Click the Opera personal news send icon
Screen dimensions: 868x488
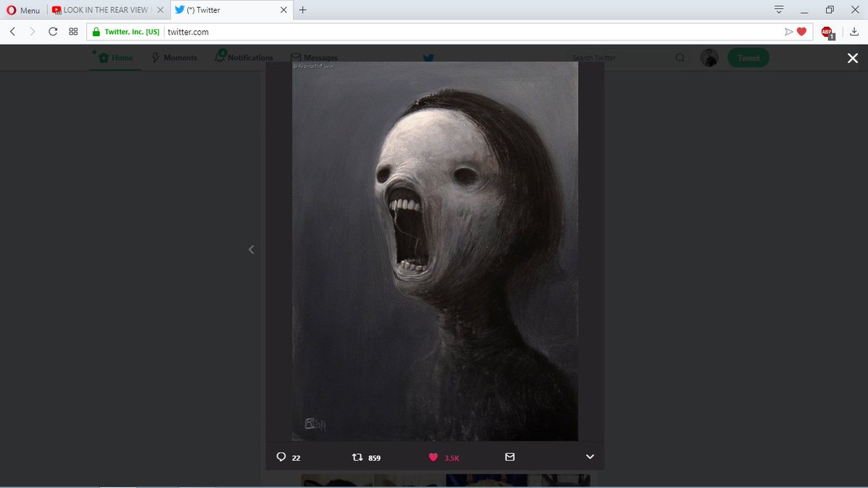click(x=788, y=32)
